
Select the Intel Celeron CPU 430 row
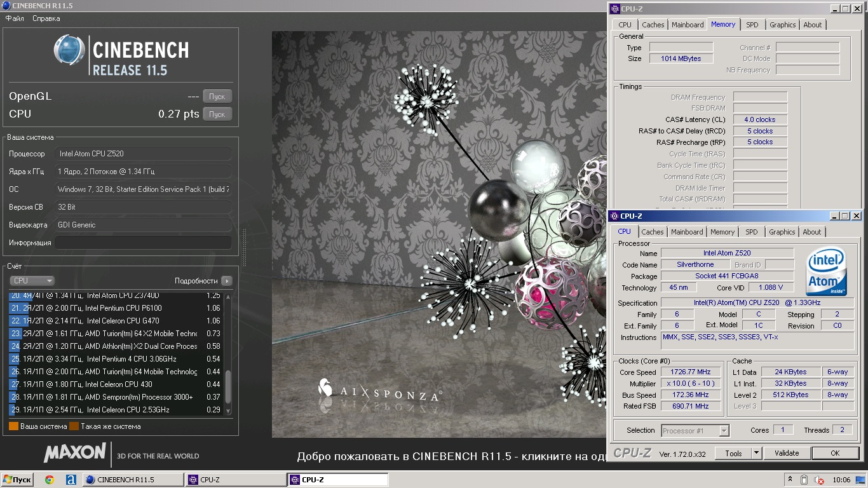point(116,384)
